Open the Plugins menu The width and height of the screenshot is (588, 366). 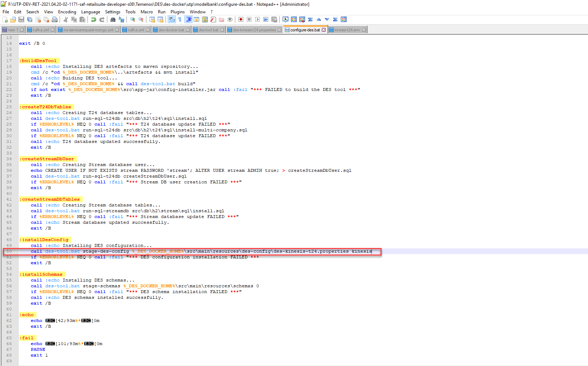click(177, 12)
